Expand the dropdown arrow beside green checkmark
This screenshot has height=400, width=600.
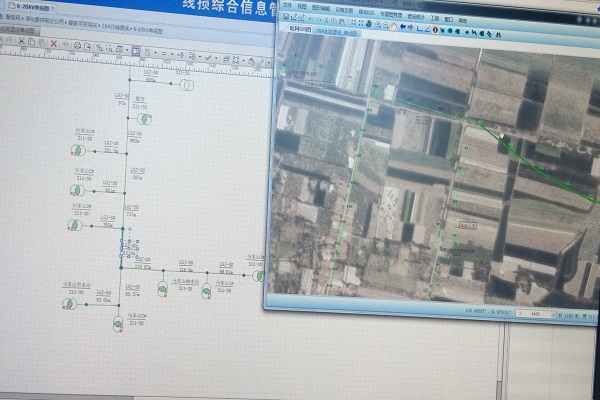click(214, 58)
